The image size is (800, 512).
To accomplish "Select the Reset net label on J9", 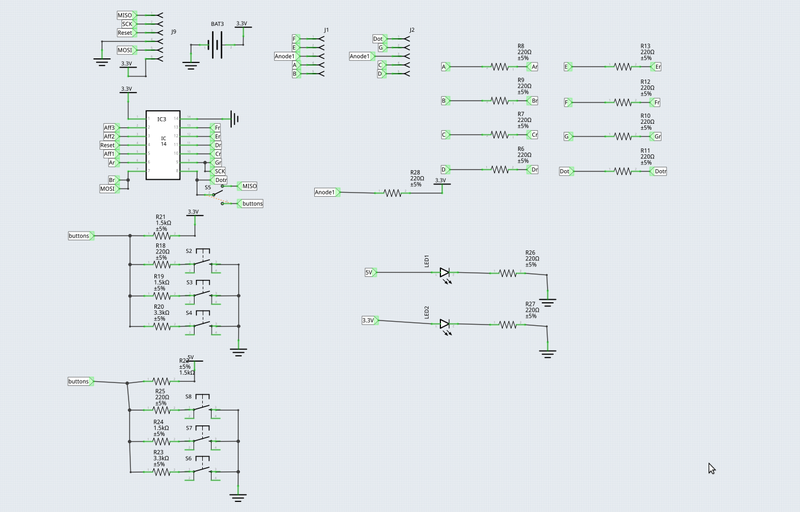I will point(125,33).
